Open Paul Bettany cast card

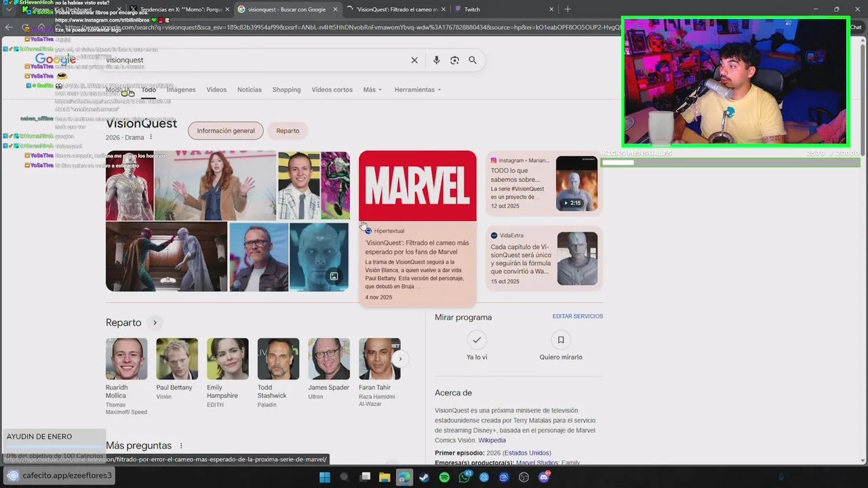click(177, 369)
